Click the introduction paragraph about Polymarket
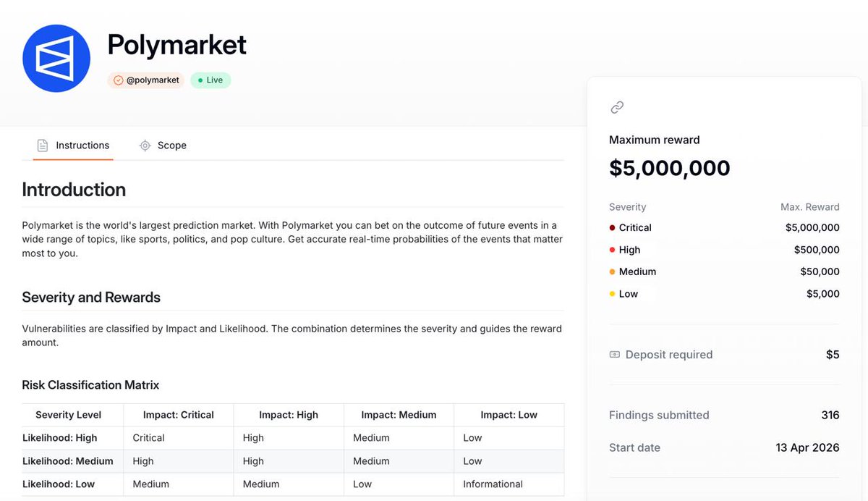This screenshot has height=501, width=868. point(292,240)
